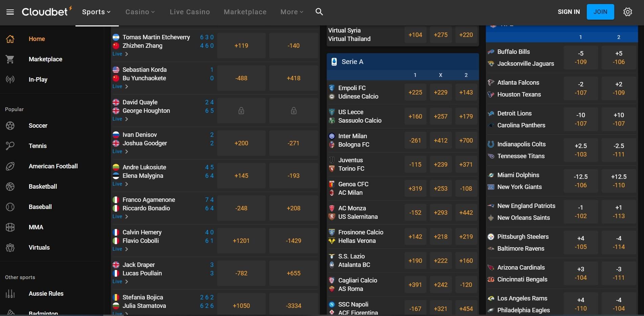644x316 pixels.
Task: Bet Tennessee Titans -2.5 spread
Action: tap(619, 150)
